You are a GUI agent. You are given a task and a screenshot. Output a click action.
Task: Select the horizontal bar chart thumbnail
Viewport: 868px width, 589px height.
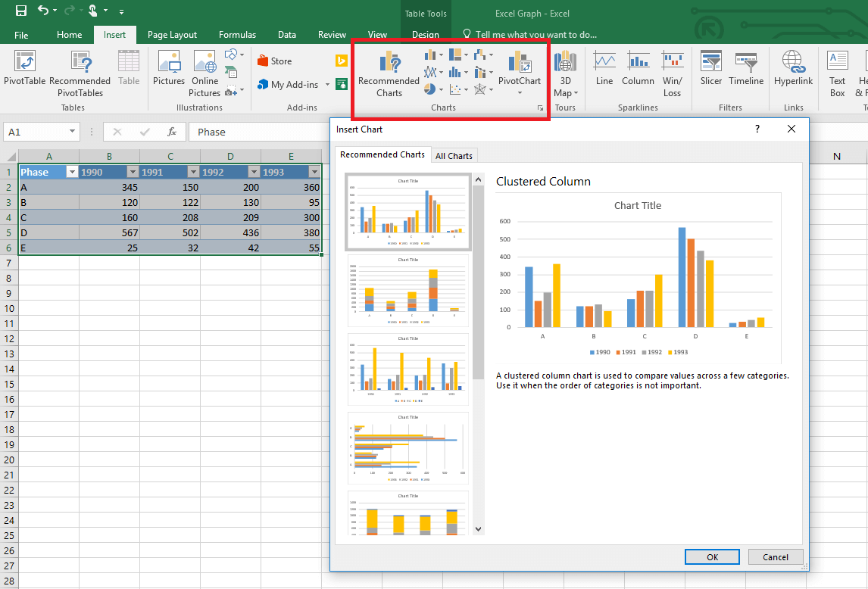point(408,448)
